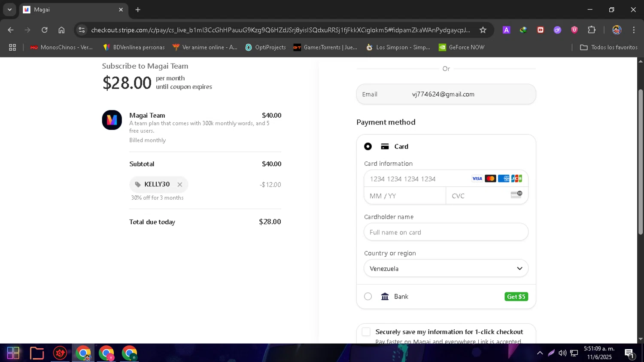
Task: Click the Bank building icon
Action: [385, 296]
